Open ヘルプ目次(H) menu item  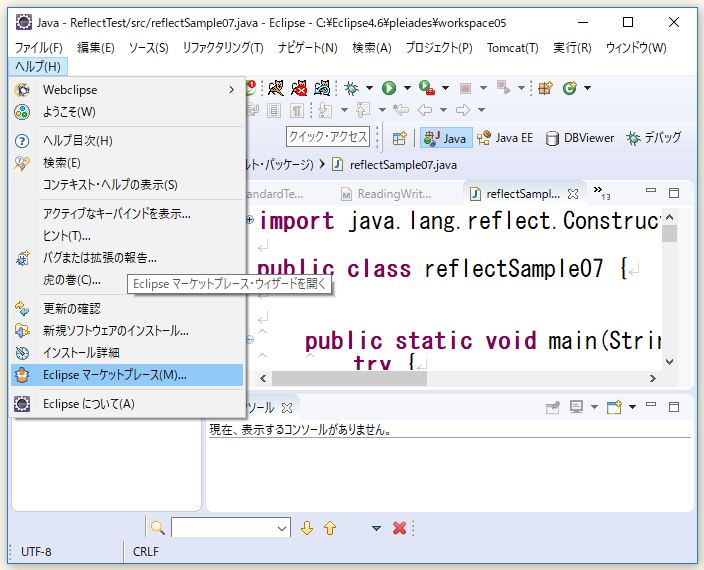pyautogui.click(x=127, y=141)
